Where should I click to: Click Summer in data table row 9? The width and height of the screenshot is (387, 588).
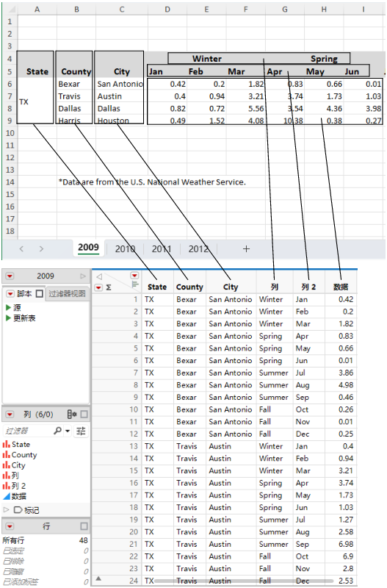click(273, 397)
